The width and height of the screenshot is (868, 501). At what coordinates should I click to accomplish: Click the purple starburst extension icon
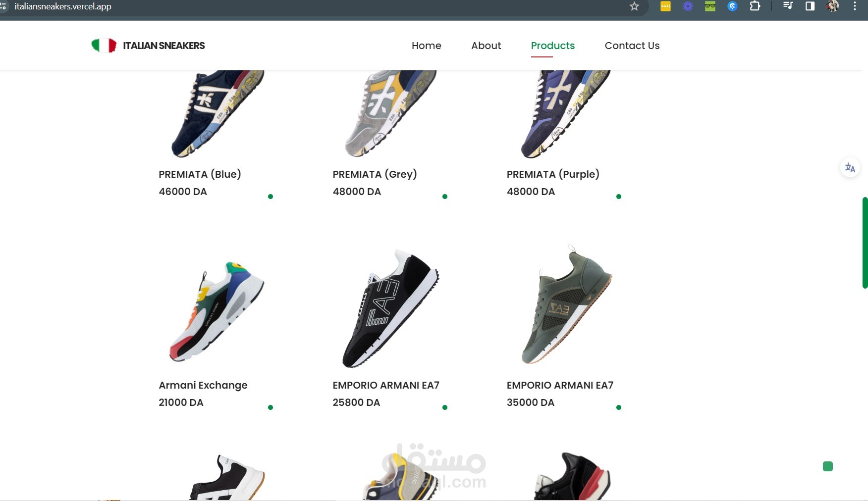pyautogui.click(x=688, y=6)
